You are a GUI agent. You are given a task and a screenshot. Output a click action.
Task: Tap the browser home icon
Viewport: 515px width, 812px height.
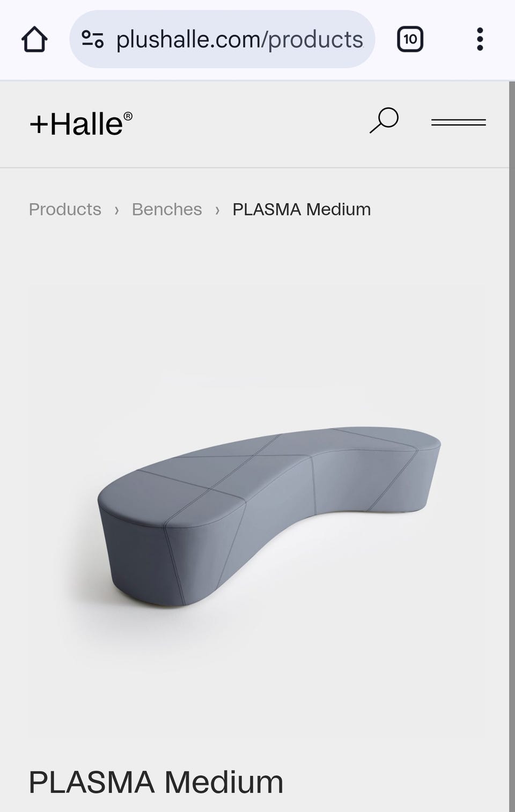tap(34, 39)
